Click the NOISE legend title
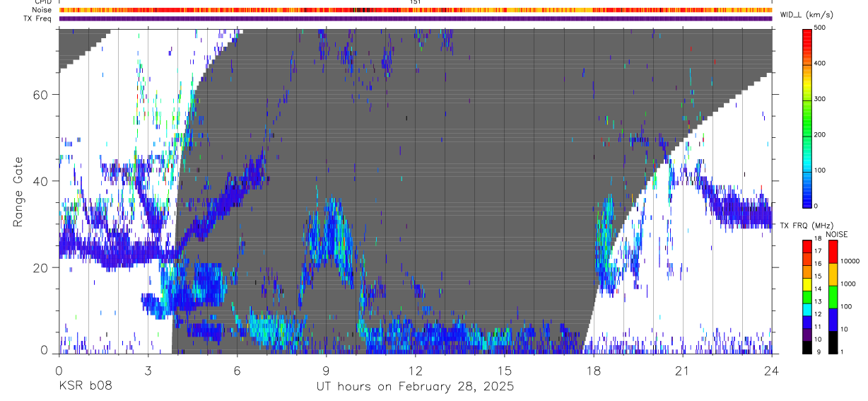Screen dimensions: 868x401 coord(837,234)
